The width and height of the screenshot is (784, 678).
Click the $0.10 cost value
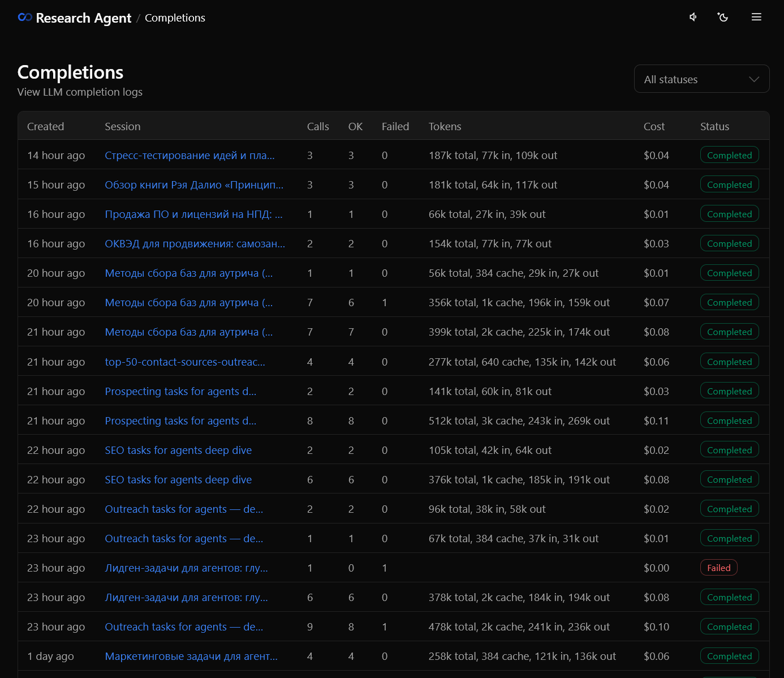click(x=656, y=627)
